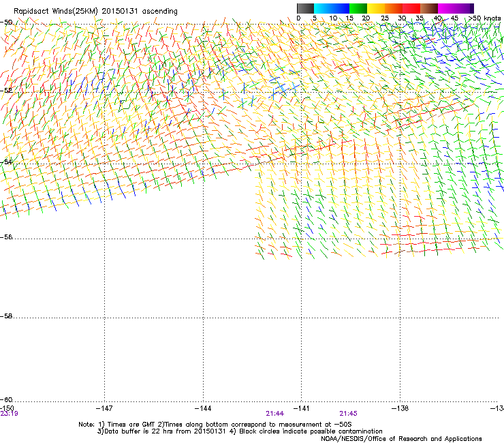Click the -52 latitude axis label
This screenshot has height=443, width=504.
coord(6,91)
